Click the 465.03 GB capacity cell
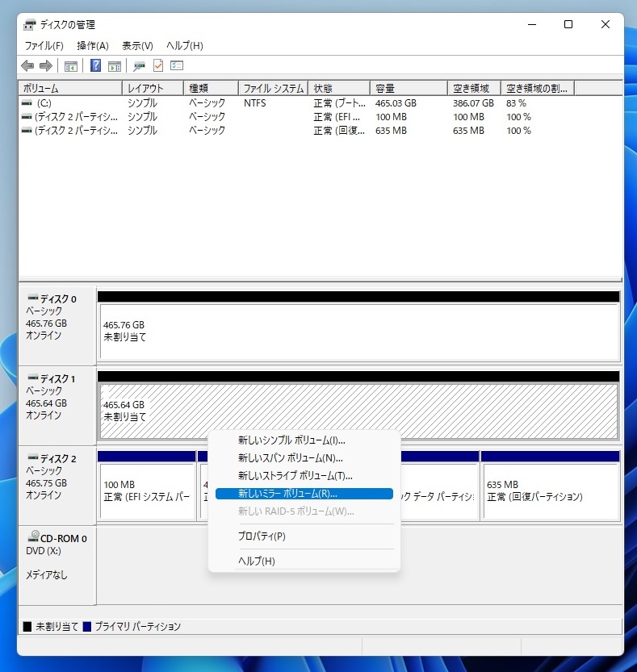This screenshot has height=672, width=637. point(396,103)
